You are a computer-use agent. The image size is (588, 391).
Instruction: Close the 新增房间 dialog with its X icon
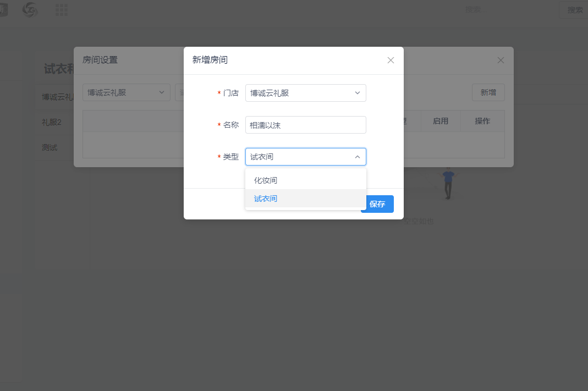point(391,60)
